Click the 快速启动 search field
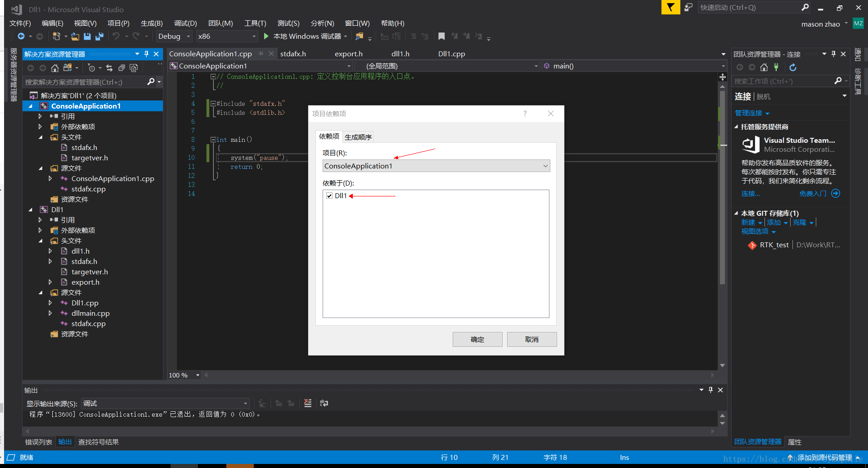The image size is (868, 468). 750,7
